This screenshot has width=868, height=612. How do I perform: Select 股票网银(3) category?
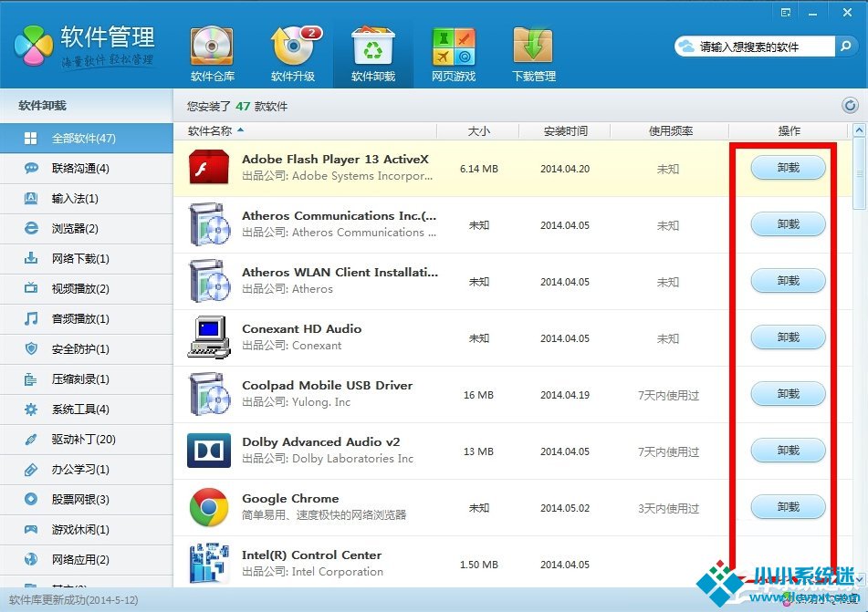tap(87, 500)
